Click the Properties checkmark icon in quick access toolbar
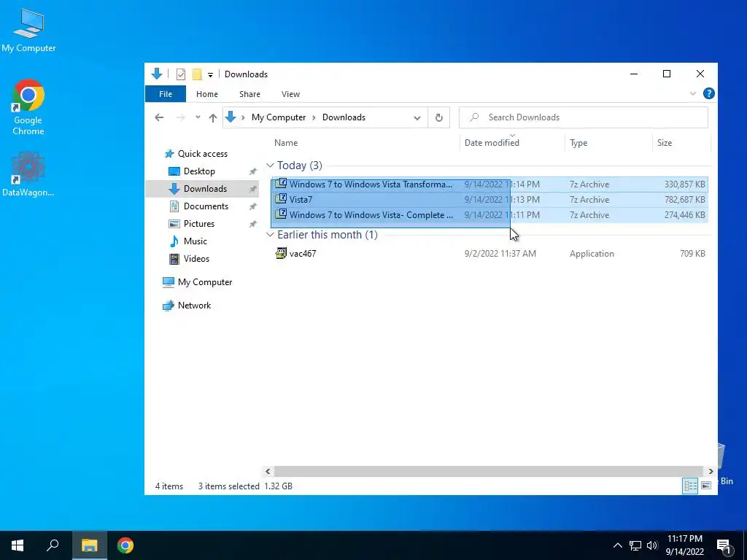747x560 pixels. coord(181,74)
